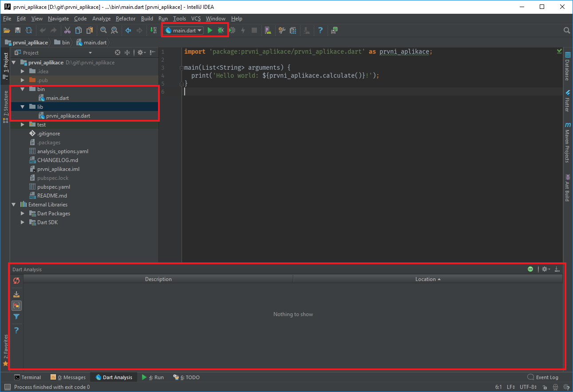
Task: Open Project Structure from the toolbar
Action: [293, 30]
